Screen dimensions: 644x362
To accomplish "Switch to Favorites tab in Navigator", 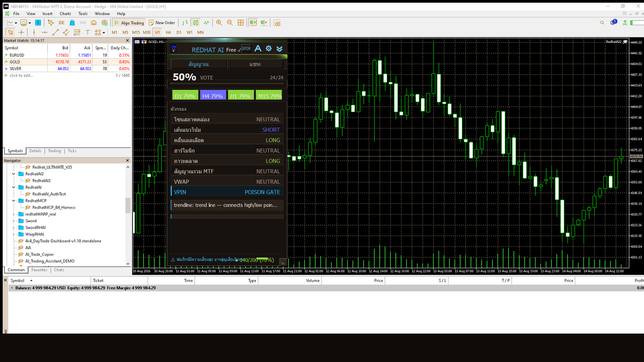I will (x=39, y=270).
